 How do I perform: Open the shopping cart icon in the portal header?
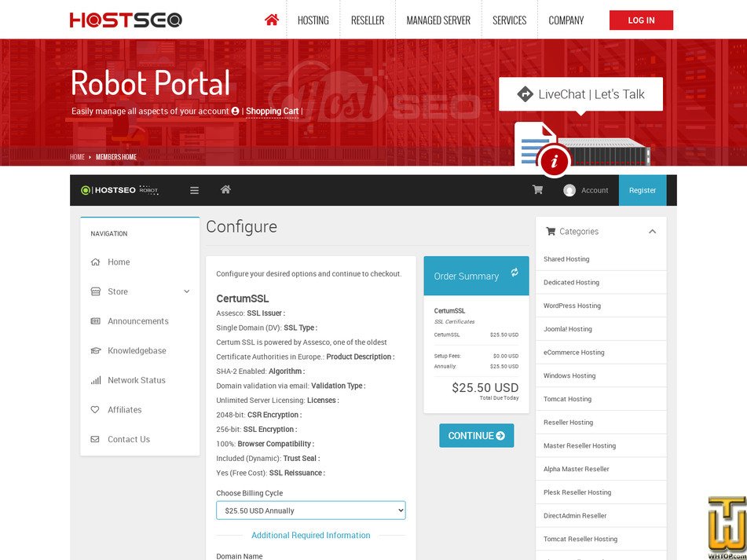coord(537,189)
